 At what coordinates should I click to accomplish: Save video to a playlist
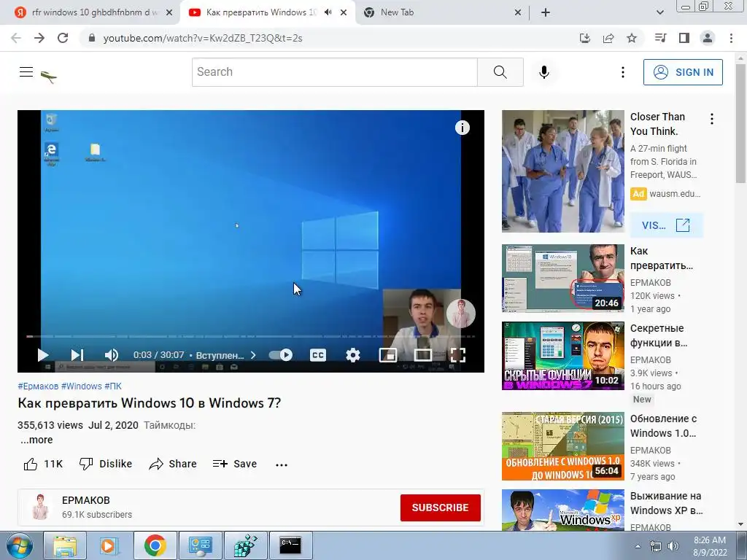point(235,464)
